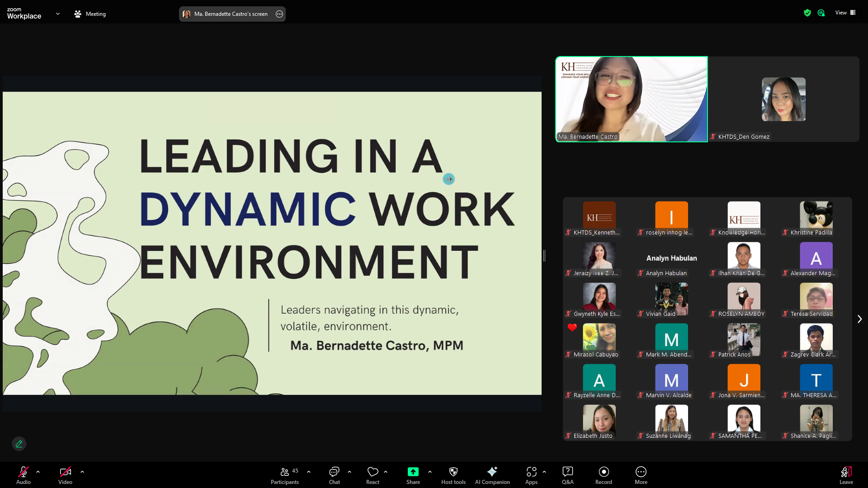Screen dimensions: 868x488
Task: Expand audio options caret
Action: coord(38,472)
